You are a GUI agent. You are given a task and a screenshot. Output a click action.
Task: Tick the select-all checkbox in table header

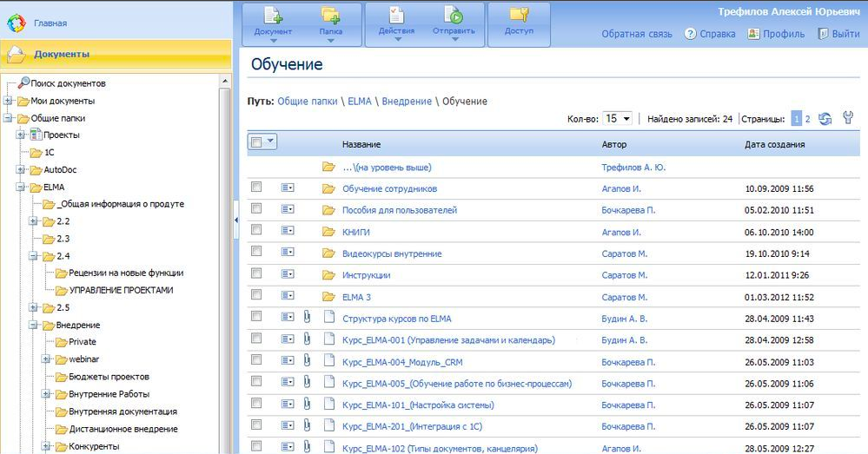(x=256, y=142)
